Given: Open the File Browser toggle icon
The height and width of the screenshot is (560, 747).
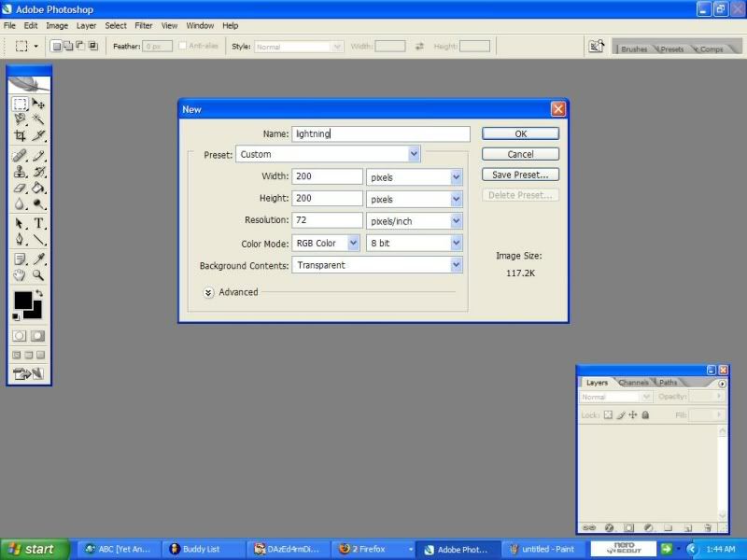Looking at the screenshot, I should pos(596,46).
